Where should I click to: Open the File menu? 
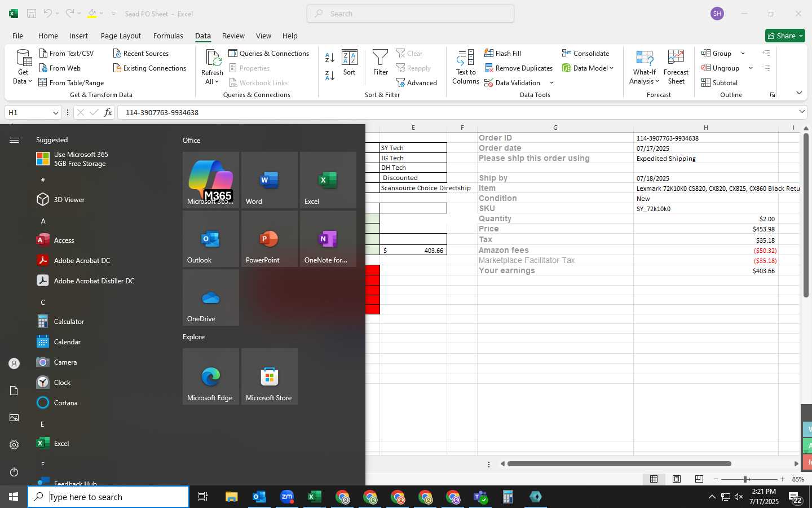point(17,36)
